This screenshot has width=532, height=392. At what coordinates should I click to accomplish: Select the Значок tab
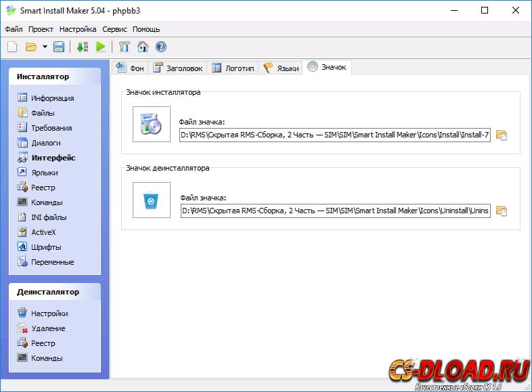pyautogui.click(x=327, y=67)
